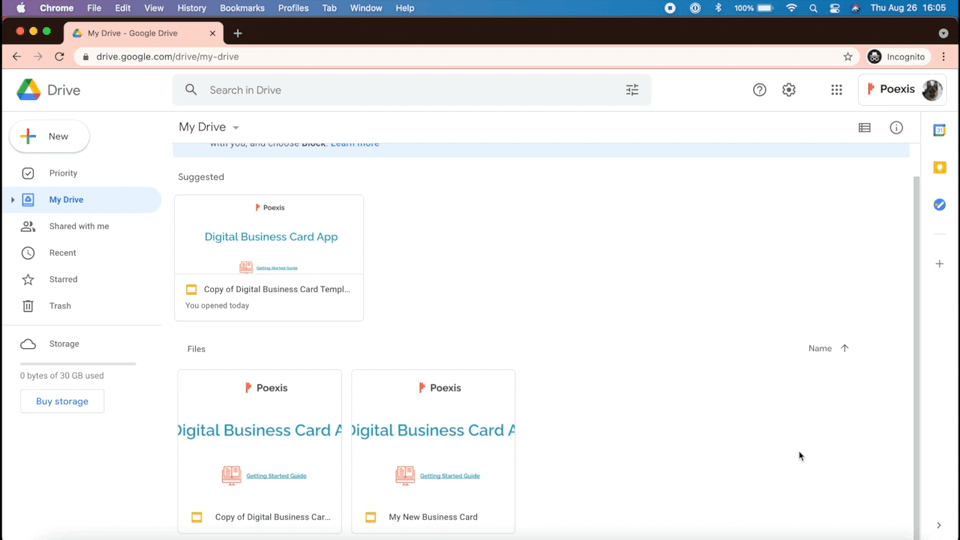Select My Drive in the sidebar
960x540 pixels.
point(82,200)
